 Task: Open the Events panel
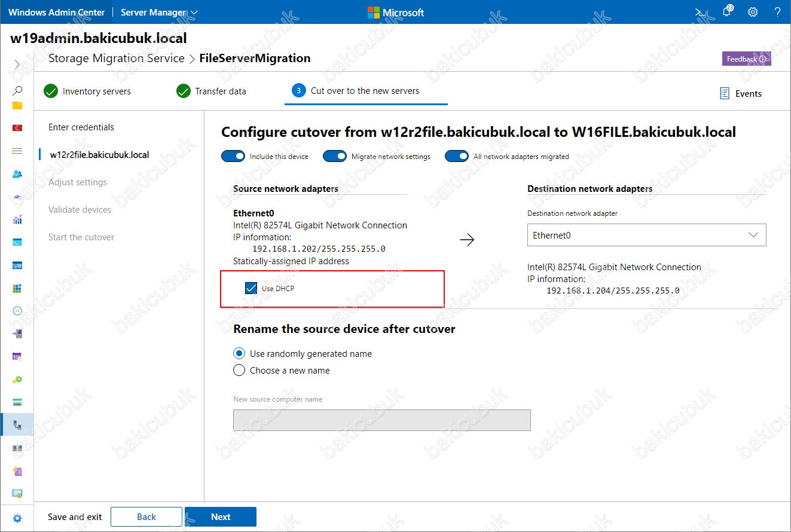click(x=741, y=94)
